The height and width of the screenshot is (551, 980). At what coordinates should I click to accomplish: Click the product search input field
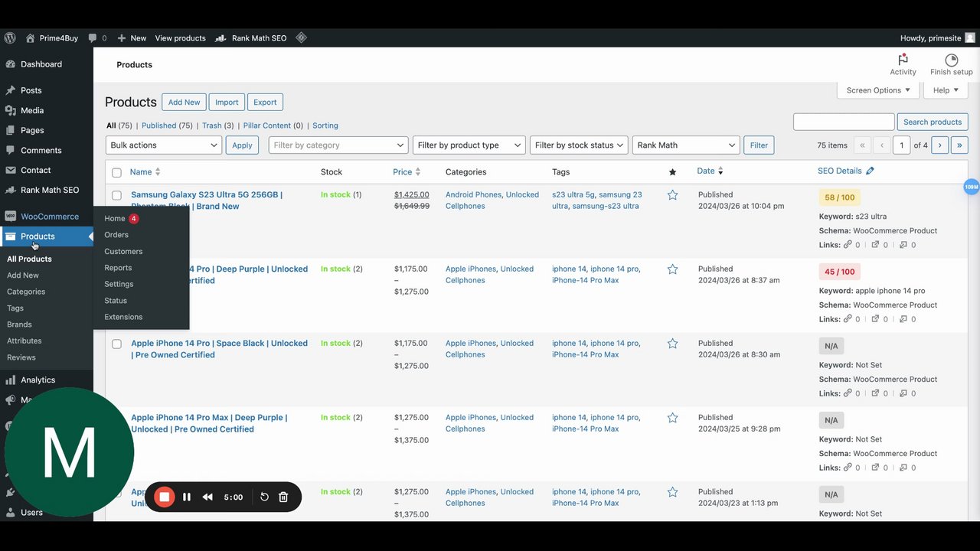[x=844, y=122]
